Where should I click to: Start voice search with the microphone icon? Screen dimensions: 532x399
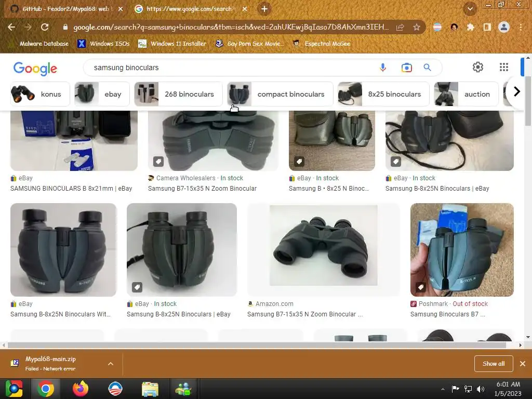383,68
